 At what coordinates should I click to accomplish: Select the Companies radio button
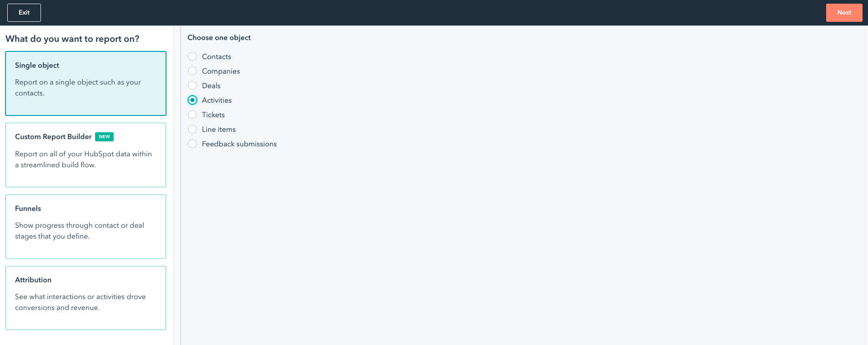192,71
